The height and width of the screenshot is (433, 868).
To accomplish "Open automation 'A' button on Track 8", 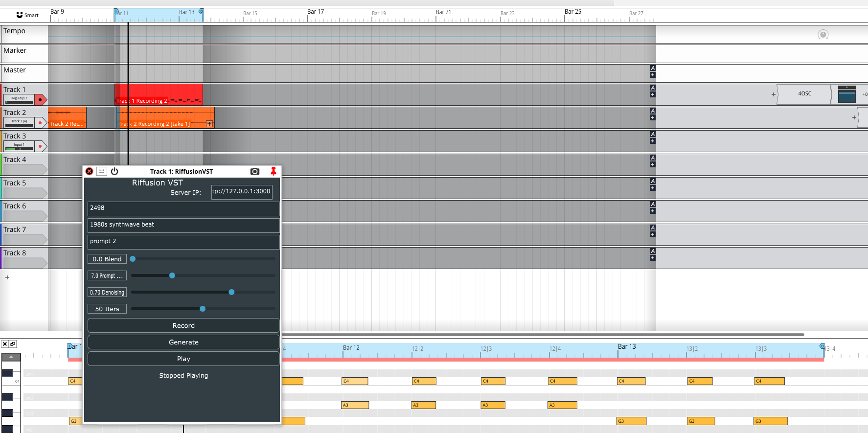I will pos(653,251).
